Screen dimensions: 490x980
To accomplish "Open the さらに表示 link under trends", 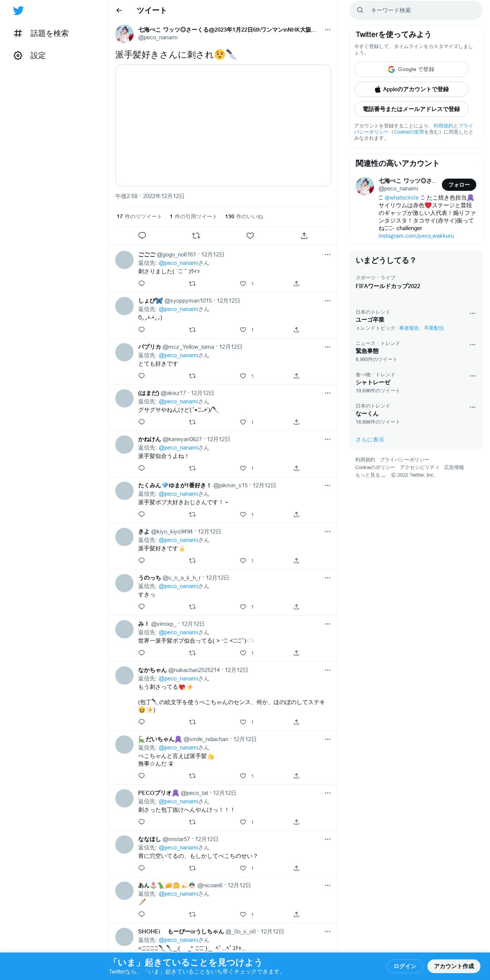I will point(370,440).
